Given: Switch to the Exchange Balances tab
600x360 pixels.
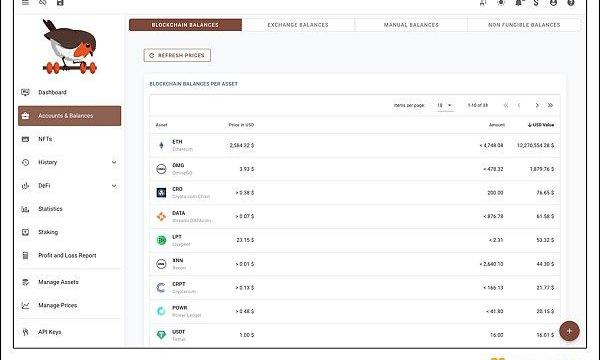Looking at the screenshot, I should (298, 25).
